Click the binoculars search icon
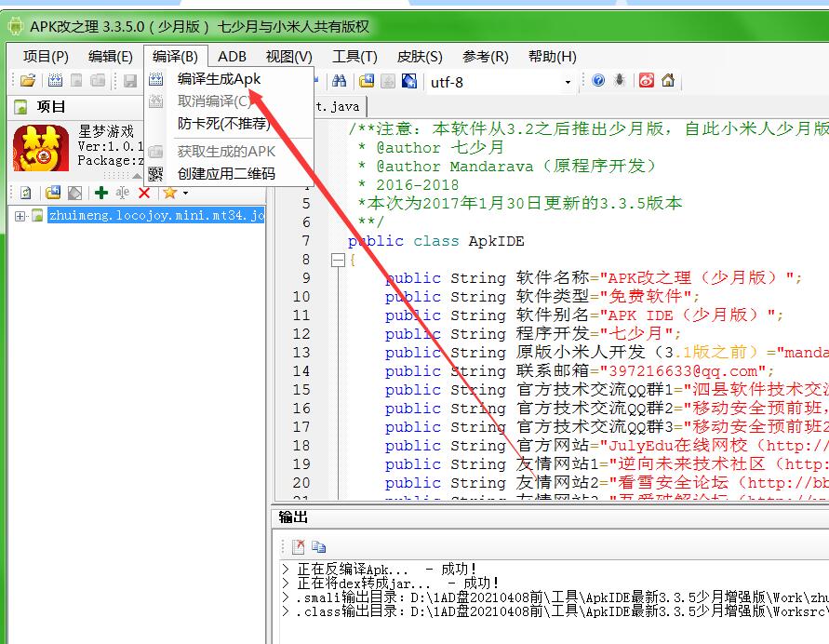This screenshot has height=644, width=829. pos(340,81)
